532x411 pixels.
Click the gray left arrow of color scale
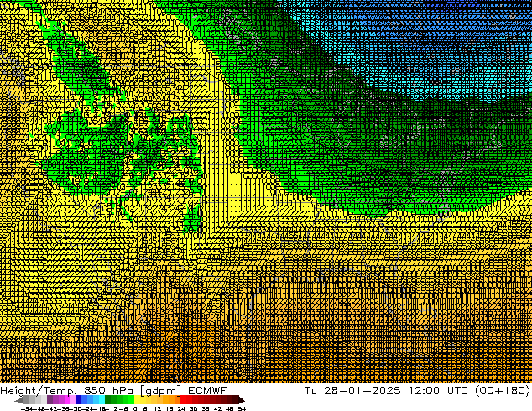click(x=19, y=400)
